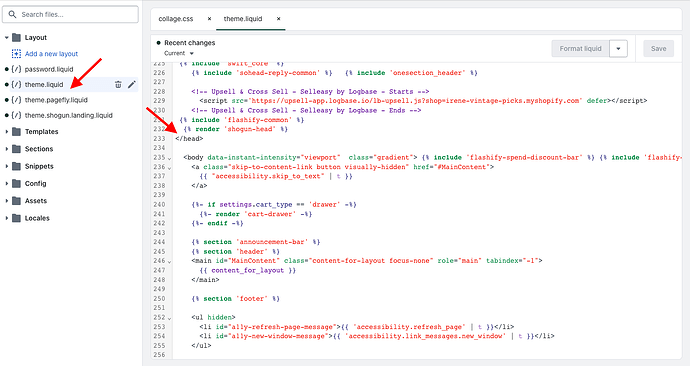Select theme.liquid in file list
The height and width of the screenshot is (366, 690).
tap(44, 84)
